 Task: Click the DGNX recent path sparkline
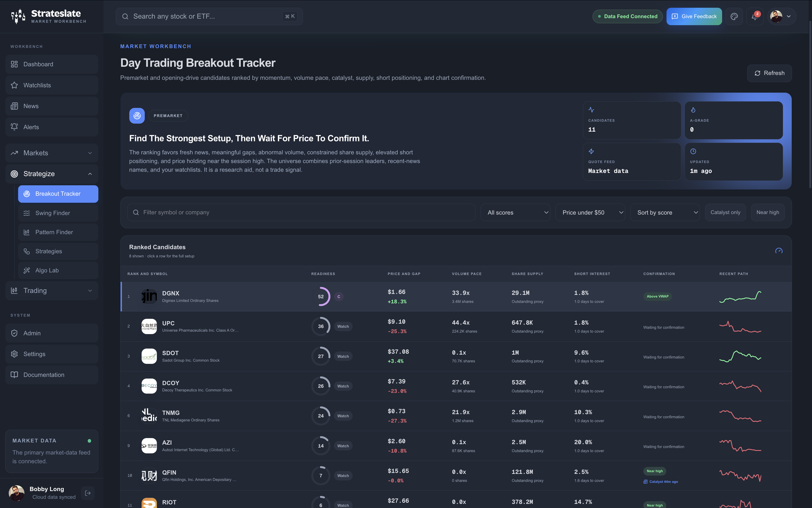coord(740,297)
